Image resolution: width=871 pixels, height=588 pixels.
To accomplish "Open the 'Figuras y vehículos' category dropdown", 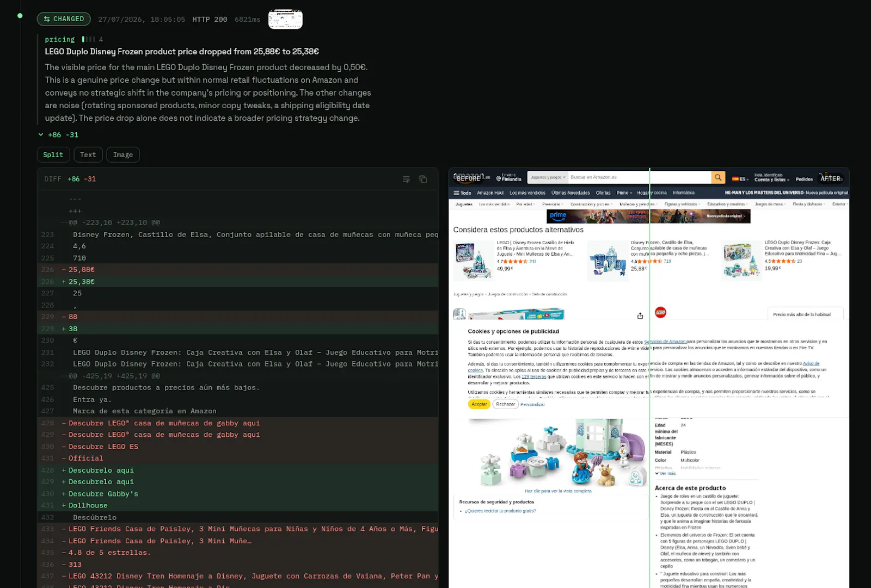I will coord(682,204).
